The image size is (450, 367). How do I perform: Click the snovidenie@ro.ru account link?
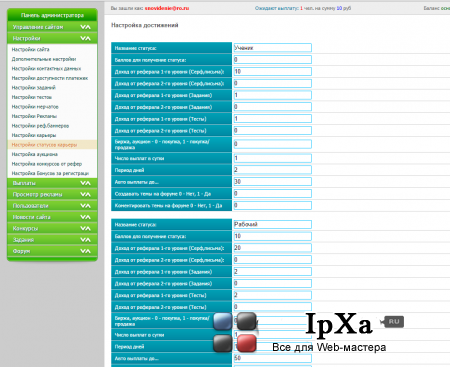pyautogui.click(x=167, y=8)
